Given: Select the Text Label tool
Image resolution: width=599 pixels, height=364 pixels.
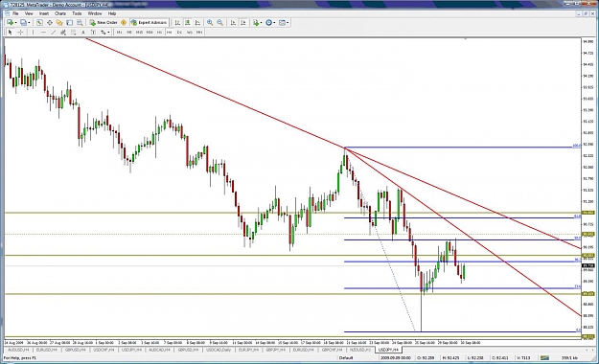Looking at the screenshot, I should (93, 32).
